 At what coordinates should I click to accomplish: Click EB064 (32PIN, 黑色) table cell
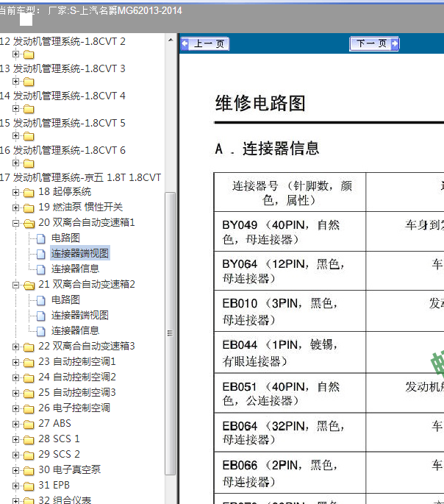[290, 433]
